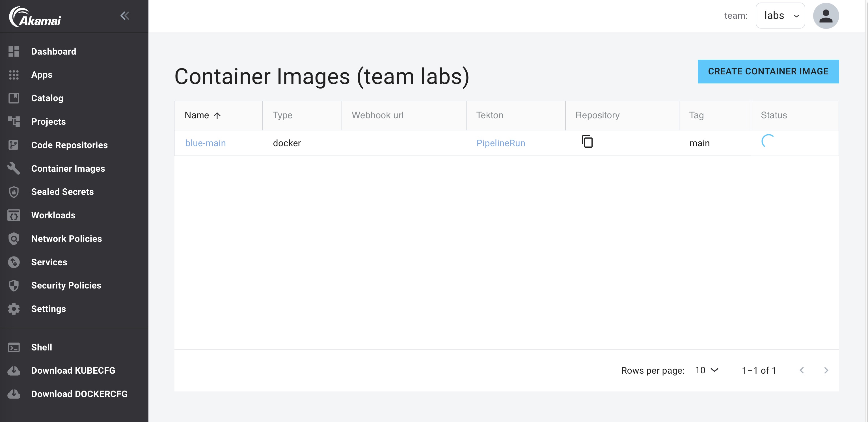The width and height of the screenshot is (868, 422).
Task: Go to next page of the table
Action: click(x=826, y=371)
